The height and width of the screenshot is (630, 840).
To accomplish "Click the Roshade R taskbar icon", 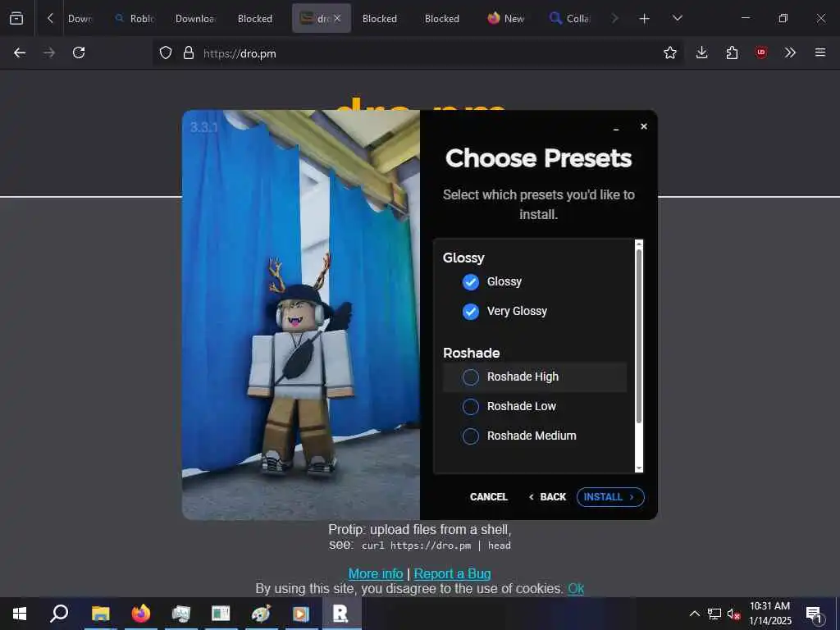I will point(341,614).
